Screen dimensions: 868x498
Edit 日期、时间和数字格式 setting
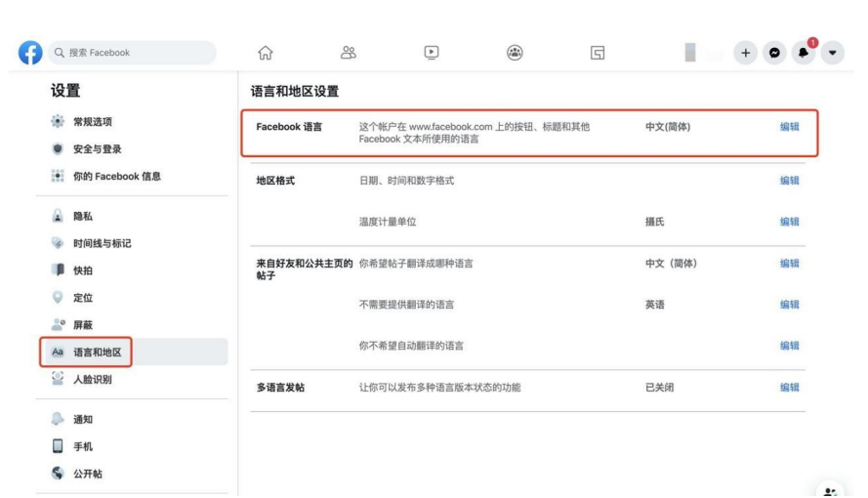coord(789,181)
